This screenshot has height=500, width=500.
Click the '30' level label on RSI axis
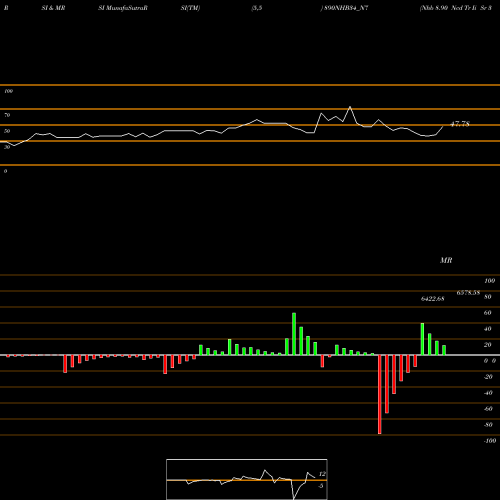coord(7,147)
